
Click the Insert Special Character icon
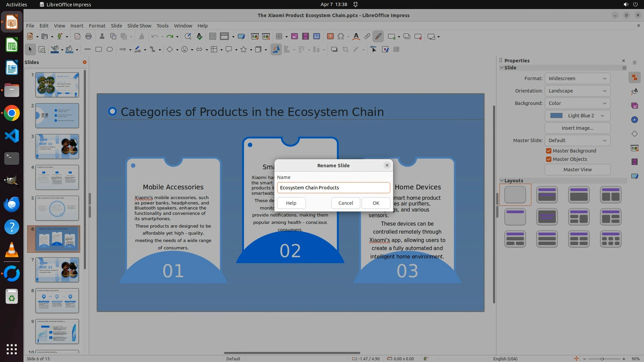click(x=341, y=37)
